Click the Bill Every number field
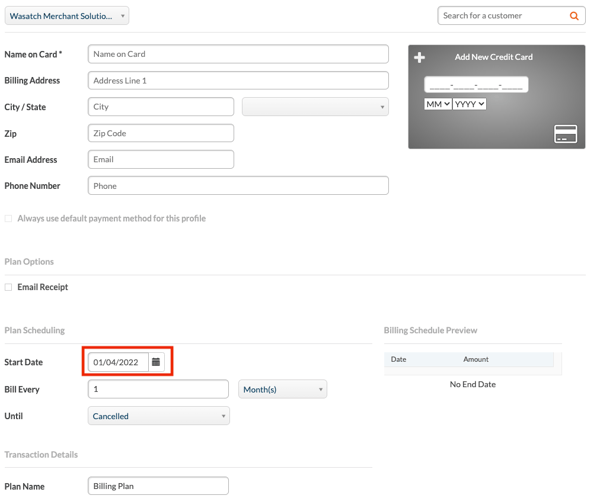 (158, 389)
